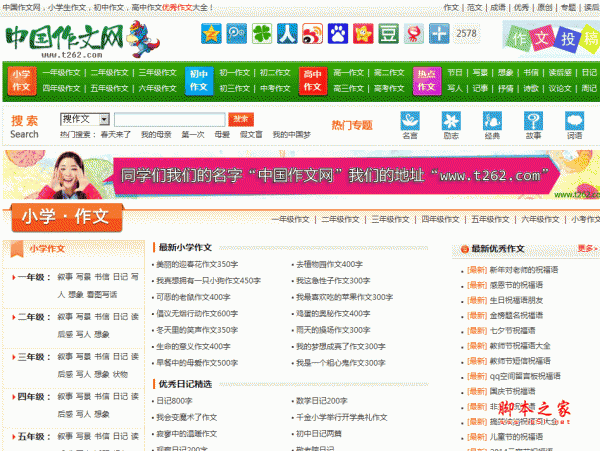
Task: Click the orange 小学作文 nav block
Action: point(22,81)
